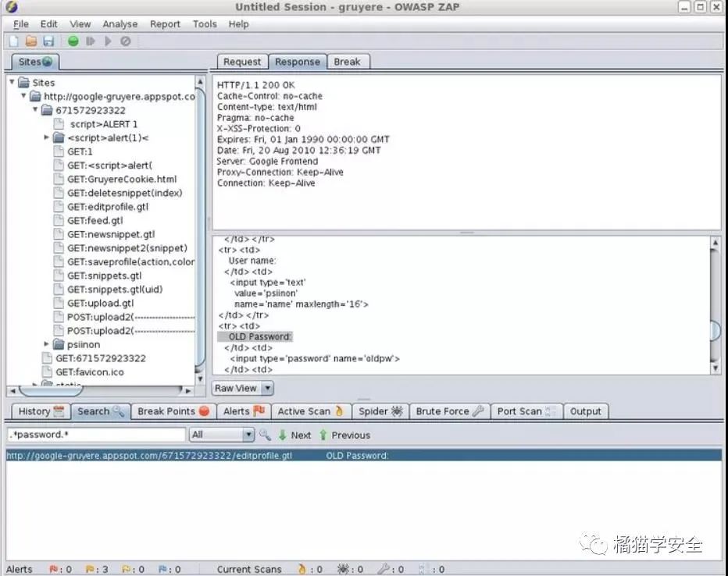Viewport: 728px width, 576px height.
Task: Switch to the Response tab
Action: pyautogui.click(x=297, y=62)
